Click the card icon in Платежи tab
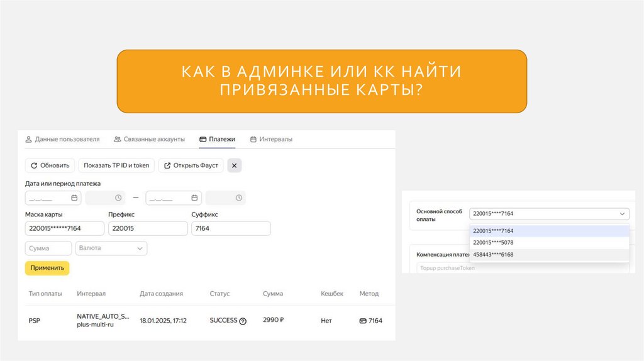644x361 pixels. (x=203, y=139)
